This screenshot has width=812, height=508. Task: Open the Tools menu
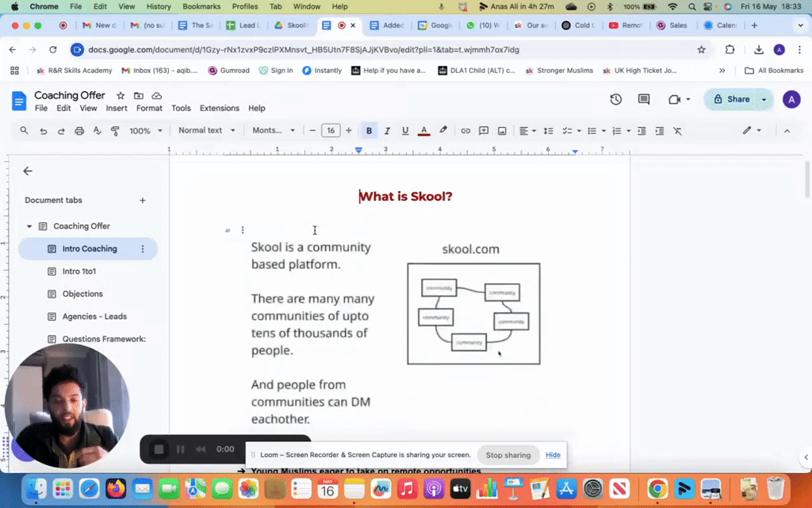point(181,108)
